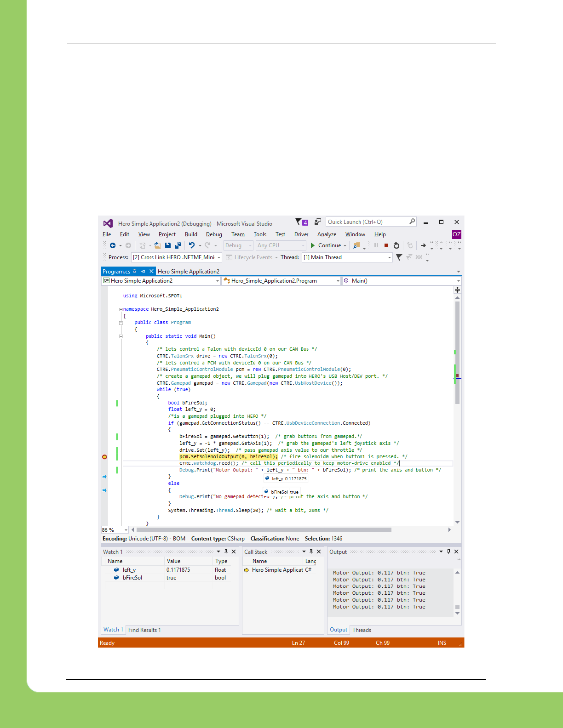Click the Redo icon
This screenshot has height=728, width=563.
coord(208,245)
